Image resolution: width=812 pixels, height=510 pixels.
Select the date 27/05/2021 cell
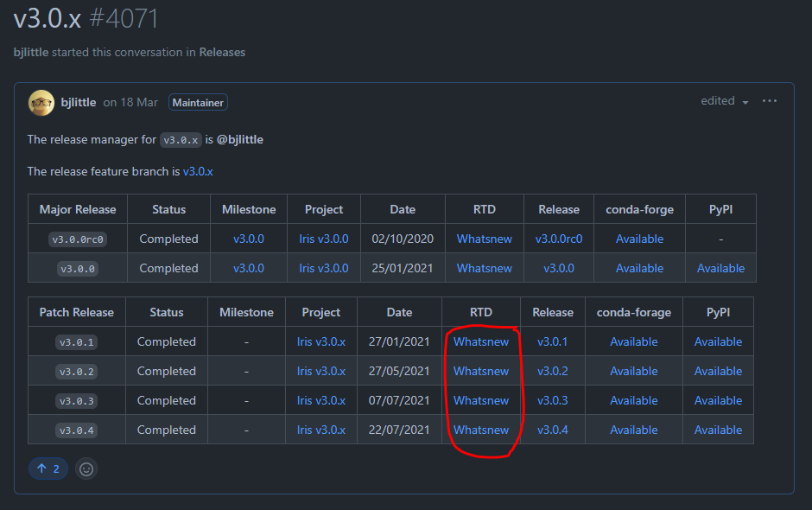point(399,372)
